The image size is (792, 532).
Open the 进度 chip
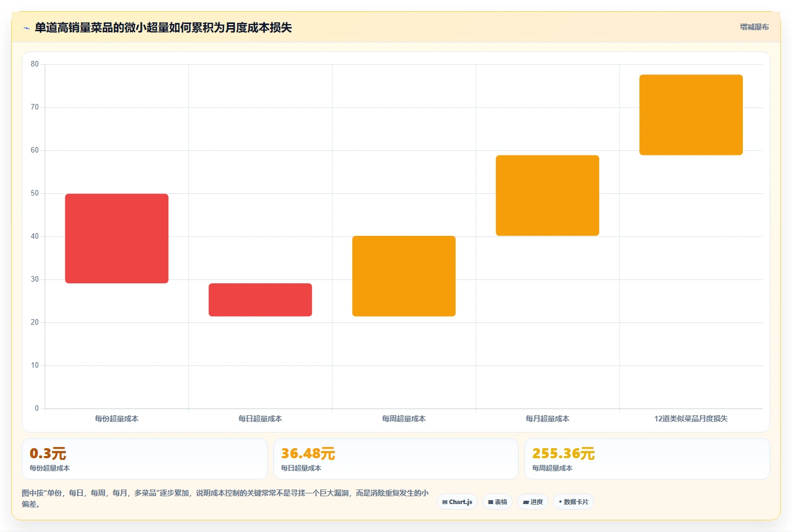coord(533,502)
